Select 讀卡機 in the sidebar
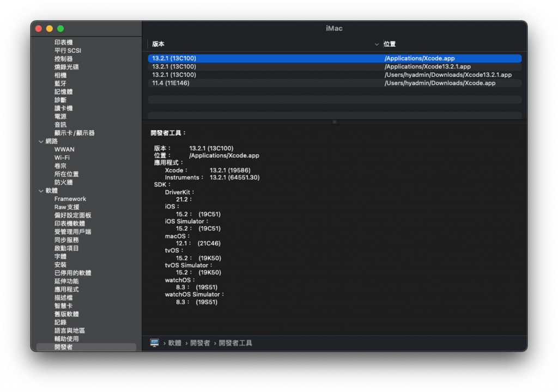 (63, 108)
